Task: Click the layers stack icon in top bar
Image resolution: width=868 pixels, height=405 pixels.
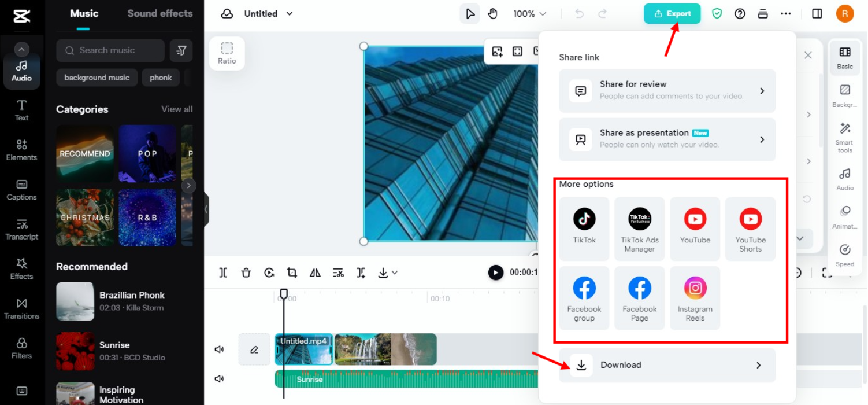Action: pos(763,14)
